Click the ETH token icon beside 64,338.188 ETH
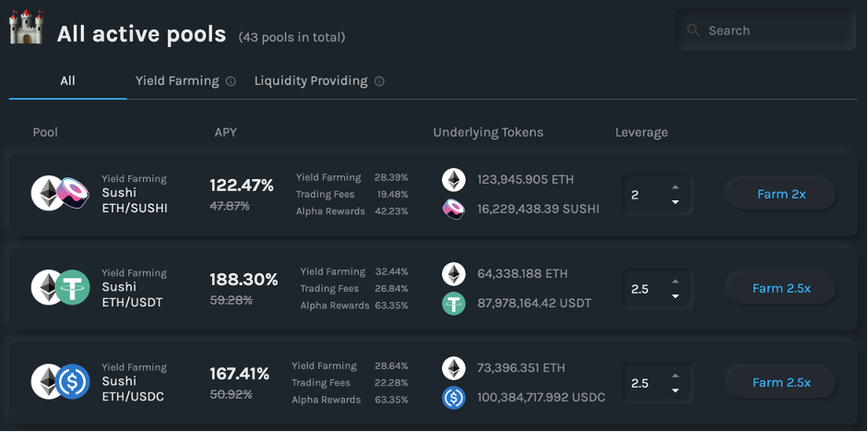The image size is (868, 432). [454, 274]
